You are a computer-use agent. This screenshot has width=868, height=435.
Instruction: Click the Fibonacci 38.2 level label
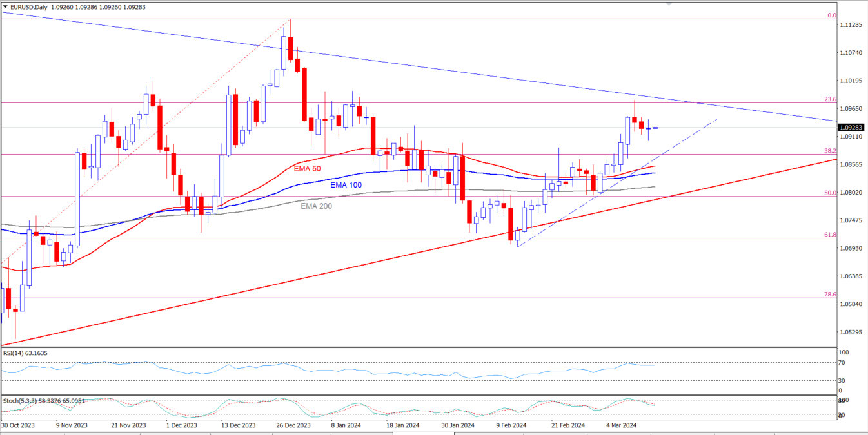coord(831,151)
